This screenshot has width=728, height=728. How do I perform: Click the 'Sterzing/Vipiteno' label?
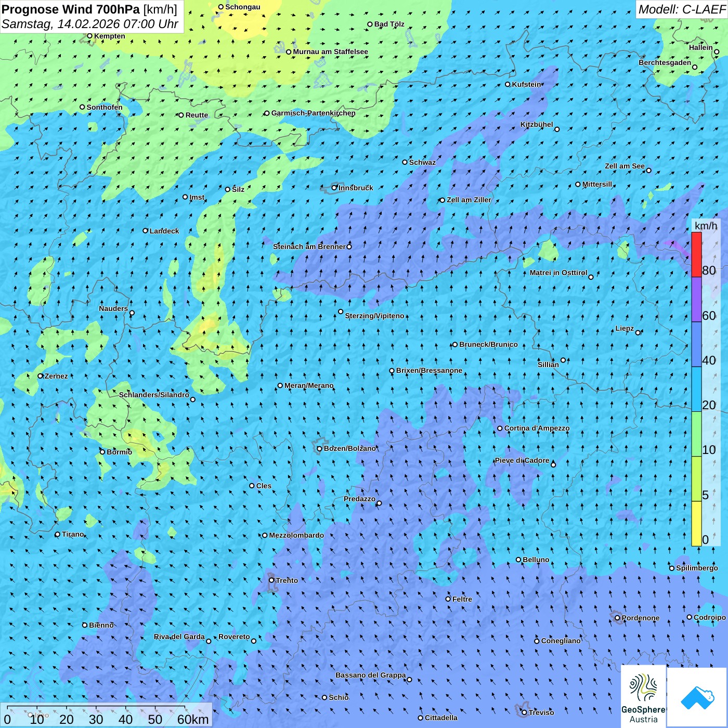click(374, 316)
